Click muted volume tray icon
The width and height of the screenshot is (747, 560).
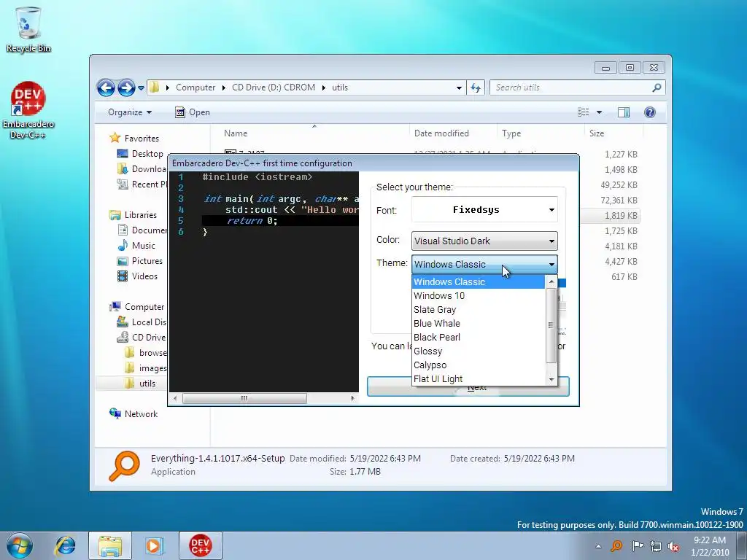pyautogui.click(x=673, y=546)
